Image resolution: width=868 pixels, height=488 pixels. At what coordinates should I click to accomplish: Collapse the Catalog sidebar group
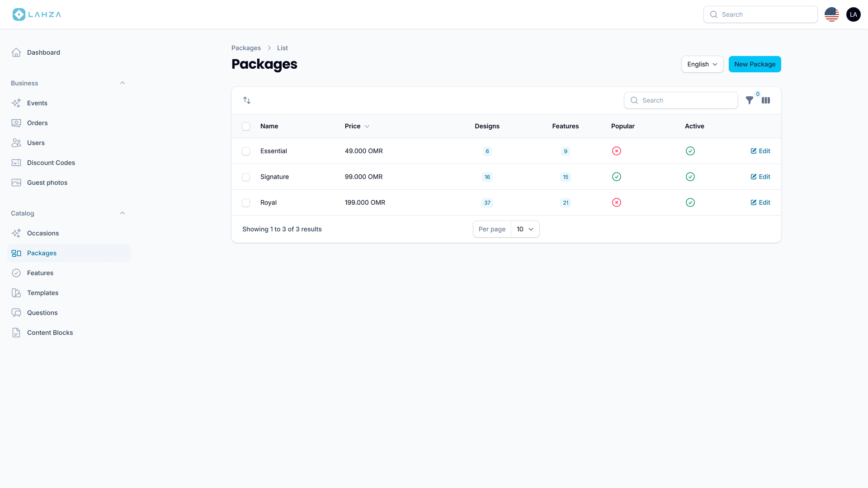pyautogui.click(x=123, y=213)
